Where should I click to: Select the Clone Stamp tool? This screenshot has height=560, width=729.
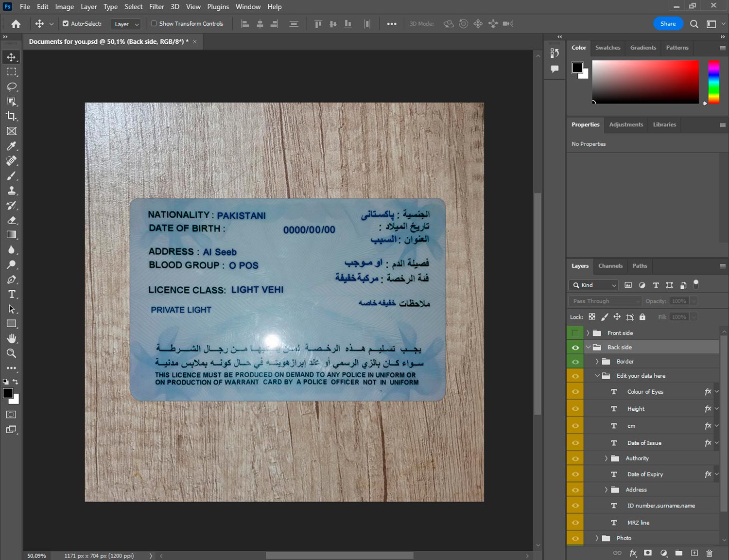[x=12, y=191]
